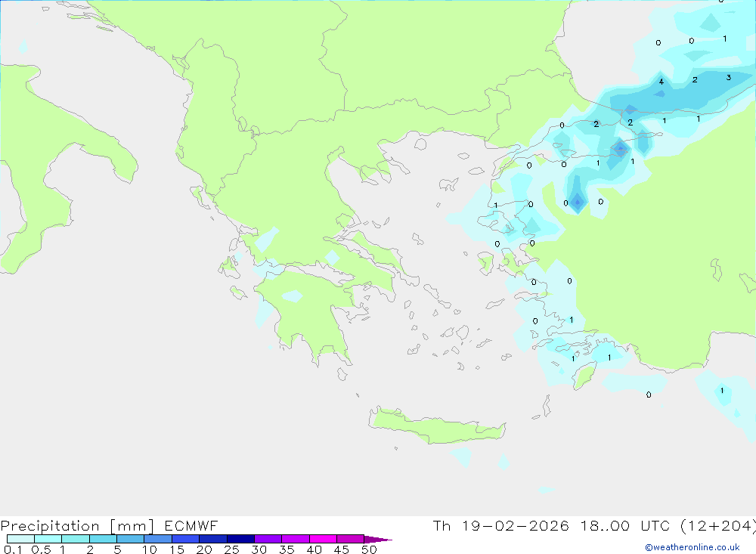Click the 0.1–0.5 mm lightest cyan legend swatch
The width and height of the screenshot is (756, 554).
(20, 539)
